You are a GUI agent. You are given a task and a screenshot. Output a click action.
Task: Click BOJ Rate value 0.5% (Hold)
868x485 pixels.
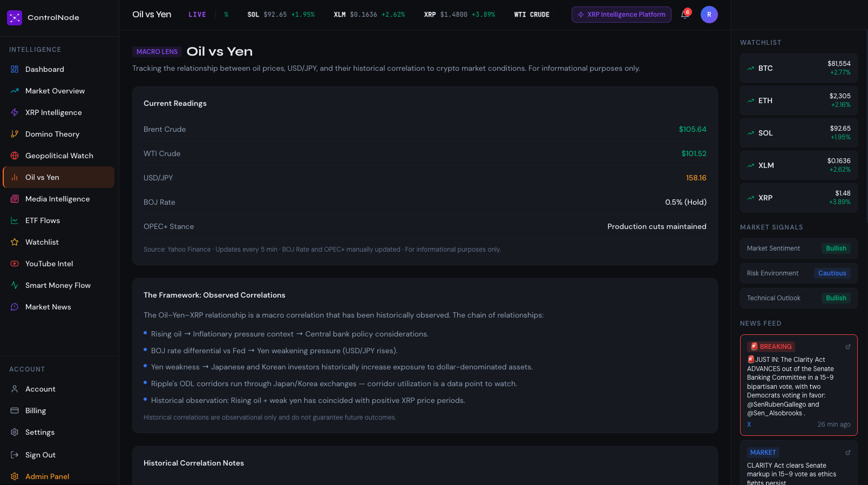pos(686,202)
